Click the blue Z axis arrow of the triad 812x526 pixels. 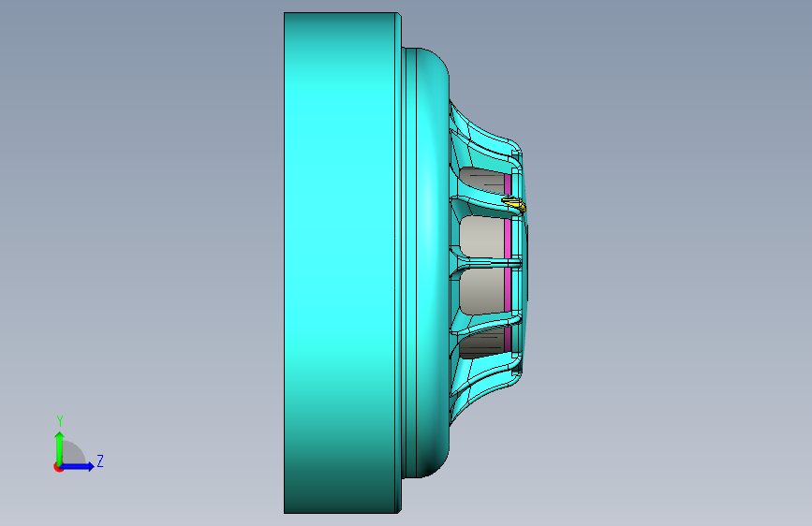coord(78,466)
